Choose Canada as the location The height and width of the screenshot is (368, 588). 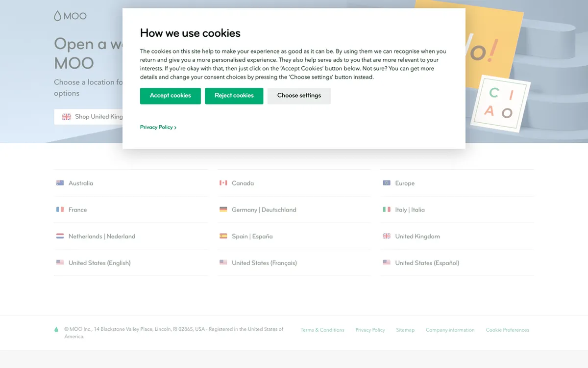(243, 183)
